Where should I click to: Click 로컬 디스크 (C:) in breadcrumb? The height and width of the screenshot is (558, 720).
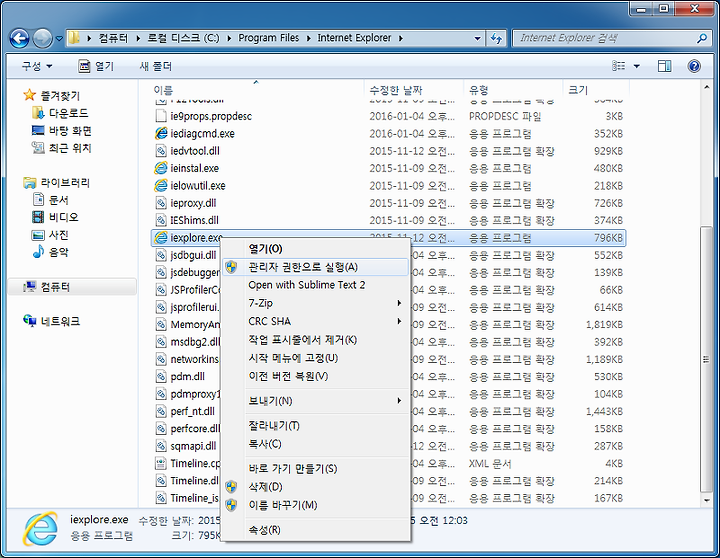click(183, 38)
